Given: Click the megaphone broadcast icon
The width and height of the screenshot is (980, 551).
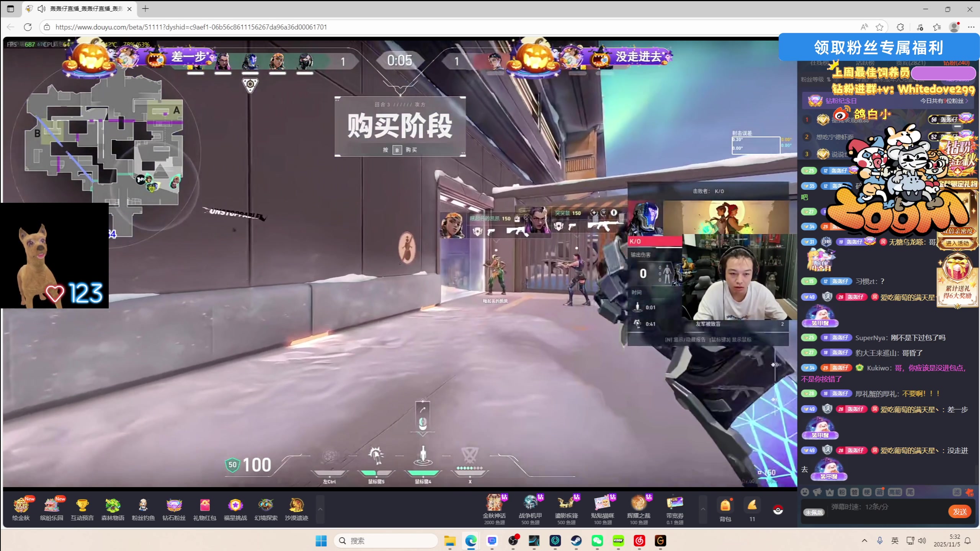Looking at the screenshot, I should [x=817, y=492].
